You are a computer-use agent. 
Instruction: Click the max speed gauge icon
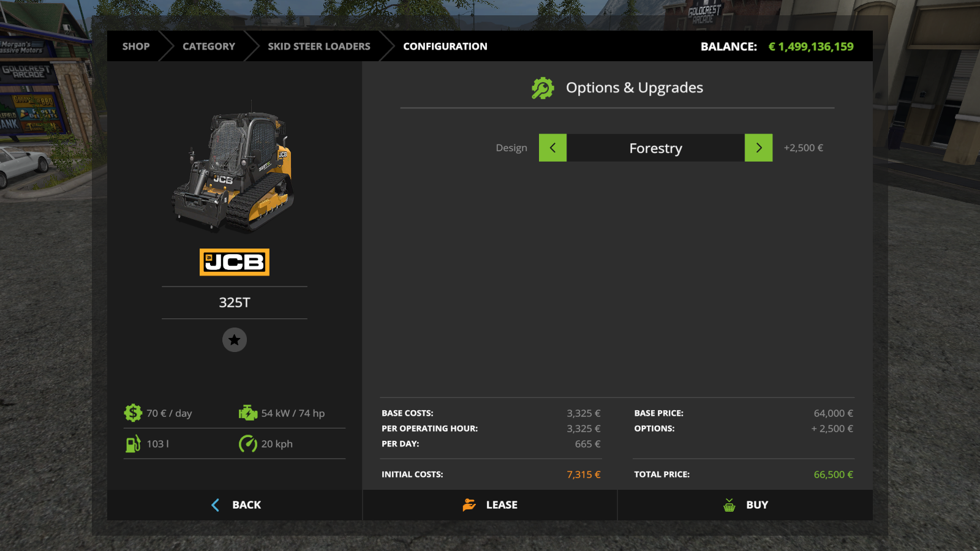tap(247, 444)
